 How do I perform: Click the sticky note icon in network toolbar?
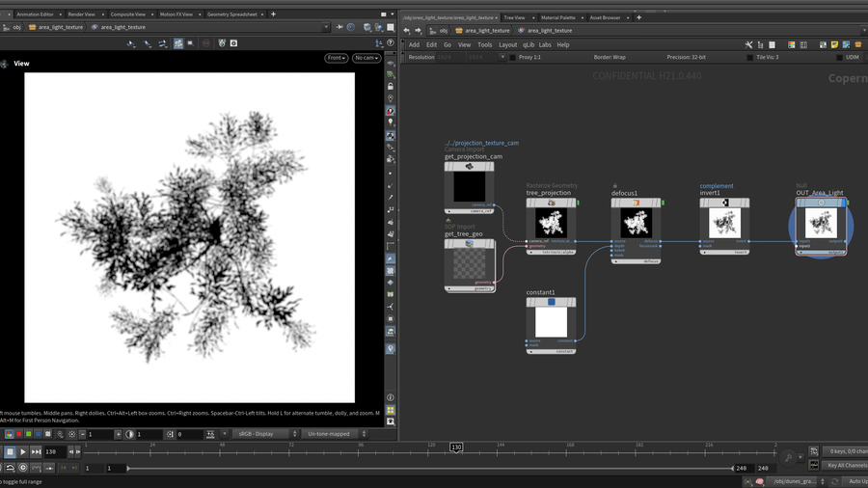(x=834, y=44)
